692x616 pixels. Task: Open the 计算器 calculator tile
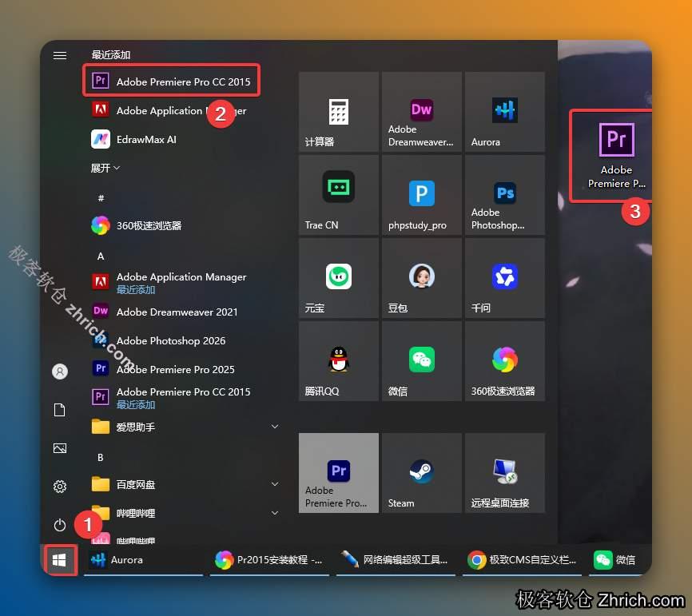[339, 112]
